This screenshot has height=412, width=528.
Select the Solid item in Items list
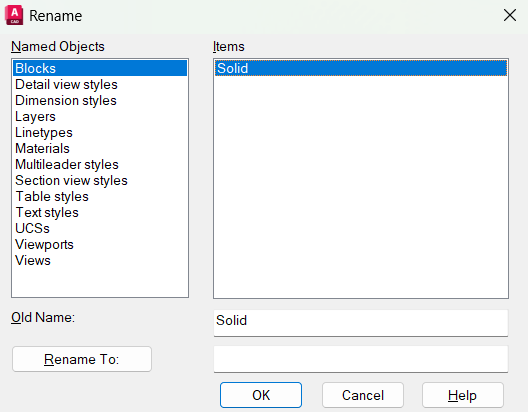[361, 68]
